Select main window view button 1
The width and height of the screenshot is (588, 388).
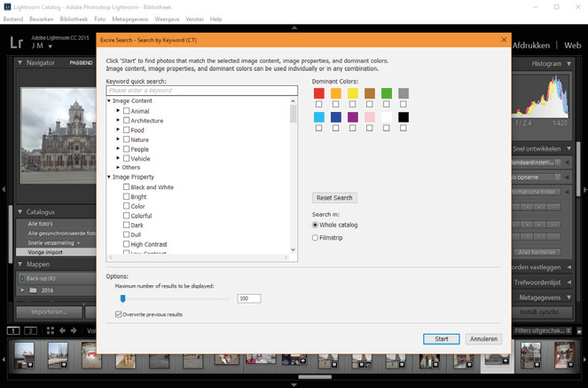(x=12, y=330)
